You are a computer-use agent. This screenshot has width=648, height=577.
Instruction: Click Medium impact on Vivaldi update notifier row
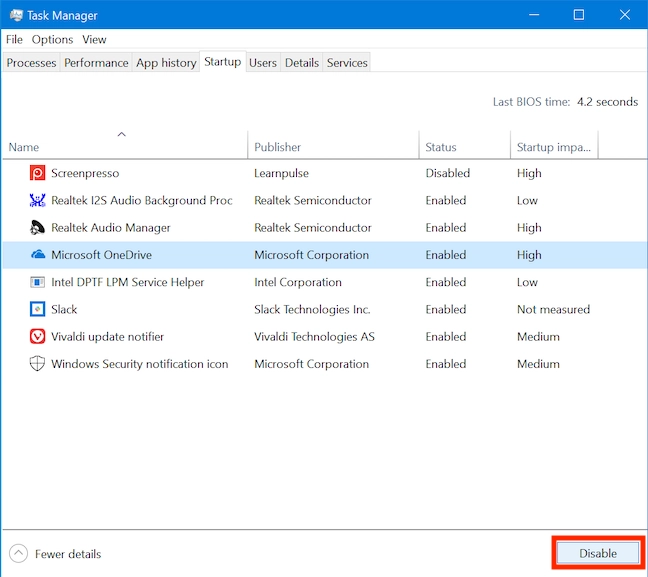[538, 336]
